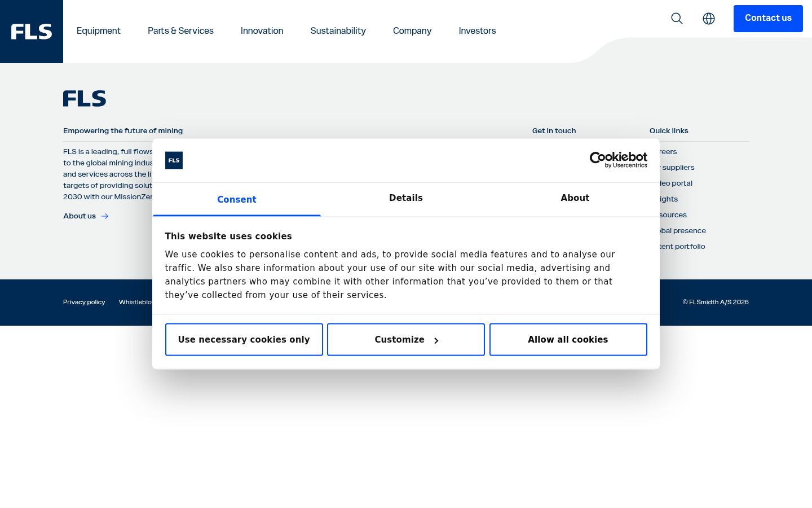Switch to the About tab
812x508 pixels.
click(x=575, y=198)
